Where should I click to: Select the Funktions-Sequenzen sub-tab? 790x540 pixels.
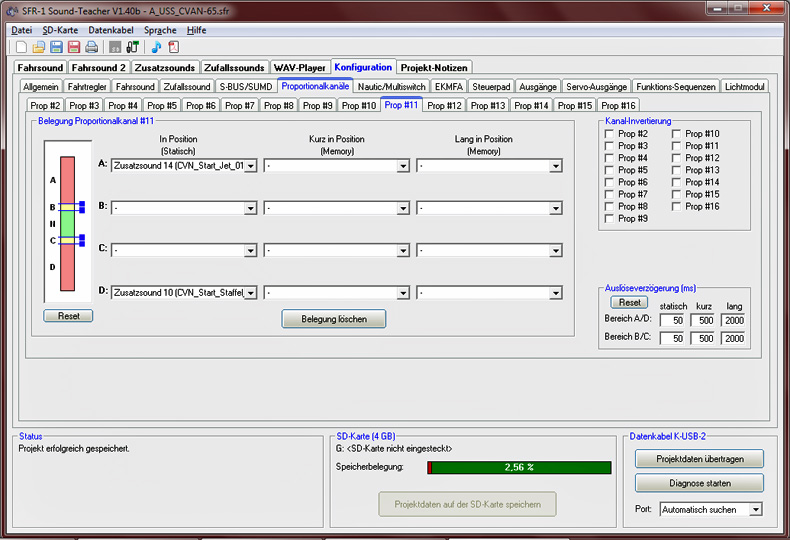[x=676, y=87]
